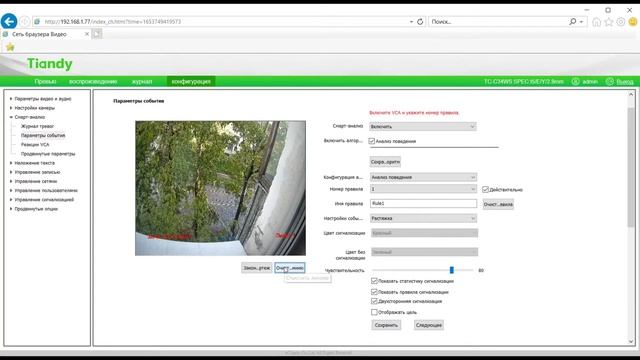Open the address bar history dropdown arrow
The image size is (640, 360).
point(411,22)
